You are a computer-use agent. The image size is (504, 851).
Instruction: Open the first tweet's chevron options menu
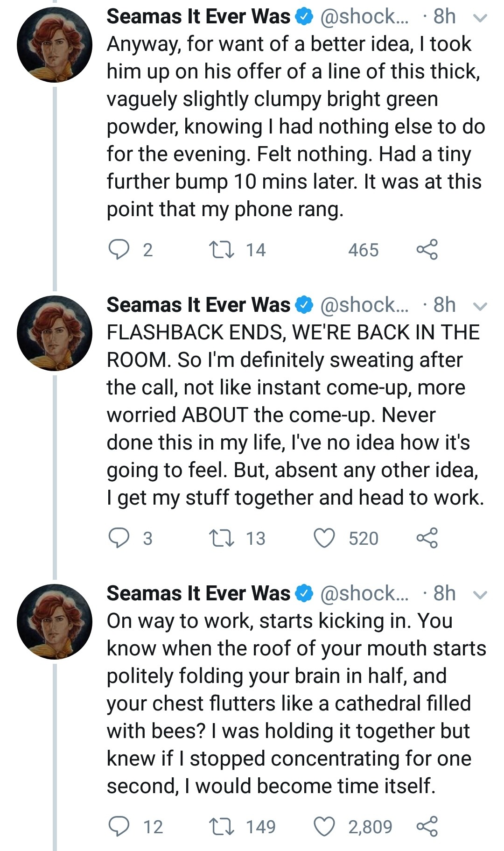(480, 18)
